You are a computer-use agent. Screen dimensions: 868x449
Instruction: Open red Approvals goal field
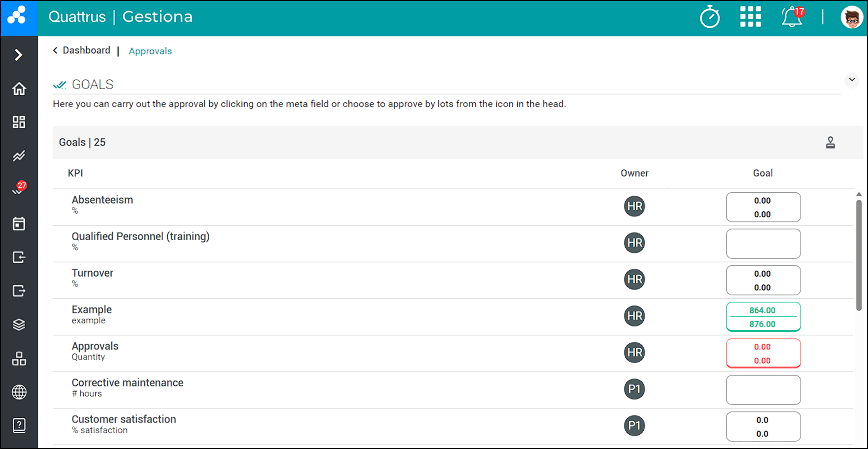763,353
